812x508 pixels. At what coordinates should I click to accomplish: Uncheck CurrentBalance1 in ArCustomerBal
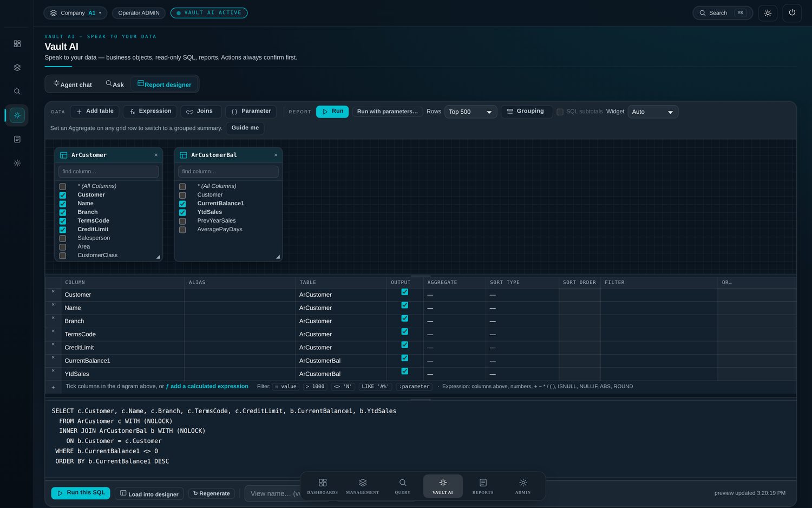182,204
